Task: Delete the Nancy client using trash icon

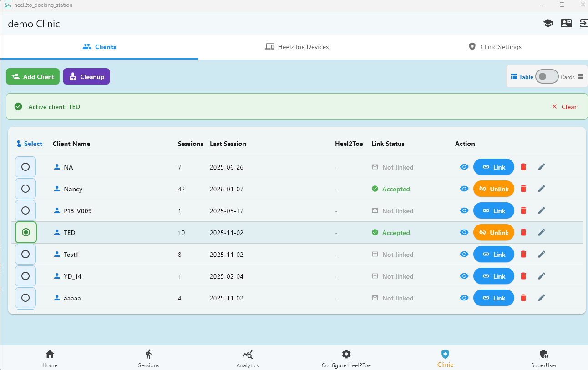Action: [x=523, y=189]
